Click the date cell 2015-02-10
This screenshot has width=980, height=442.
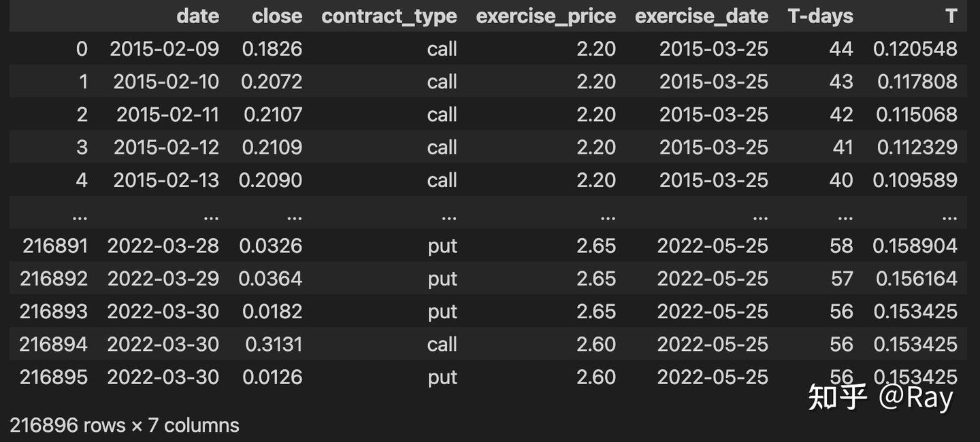coord(166,82)
